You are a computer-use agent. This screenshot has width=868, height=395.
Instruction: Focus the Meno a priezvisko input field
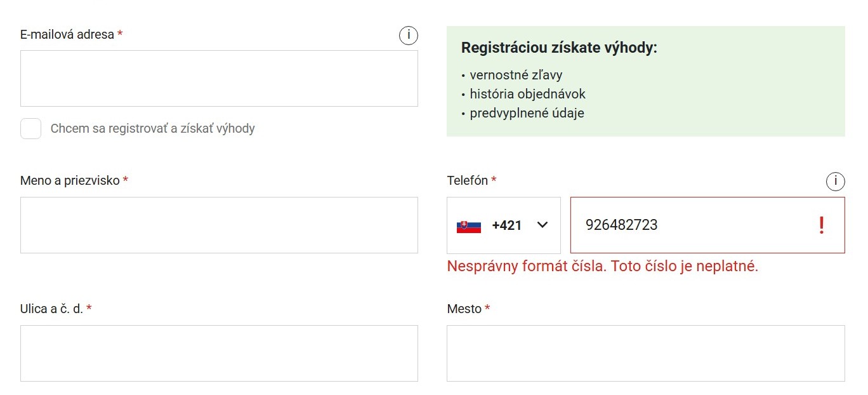[x=219, y=225]
